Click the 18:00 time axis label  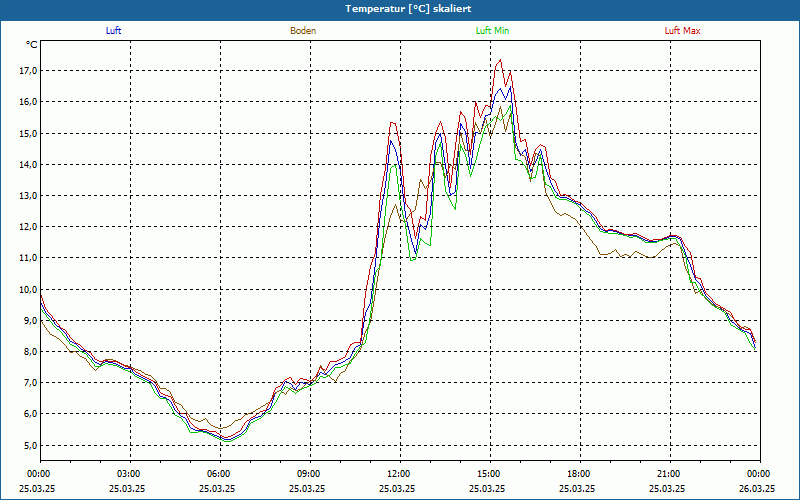click(580, 474)
